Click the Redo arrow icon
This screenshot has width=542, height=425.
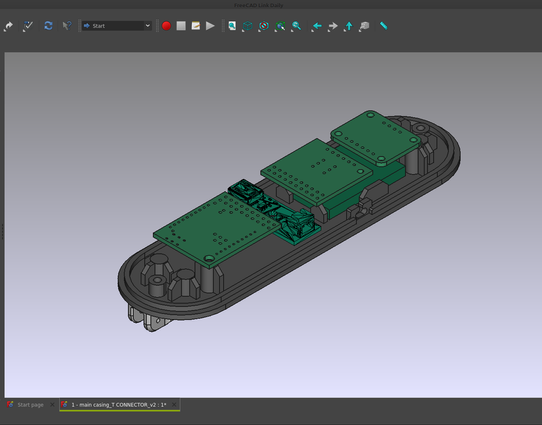tap(9, 26)
